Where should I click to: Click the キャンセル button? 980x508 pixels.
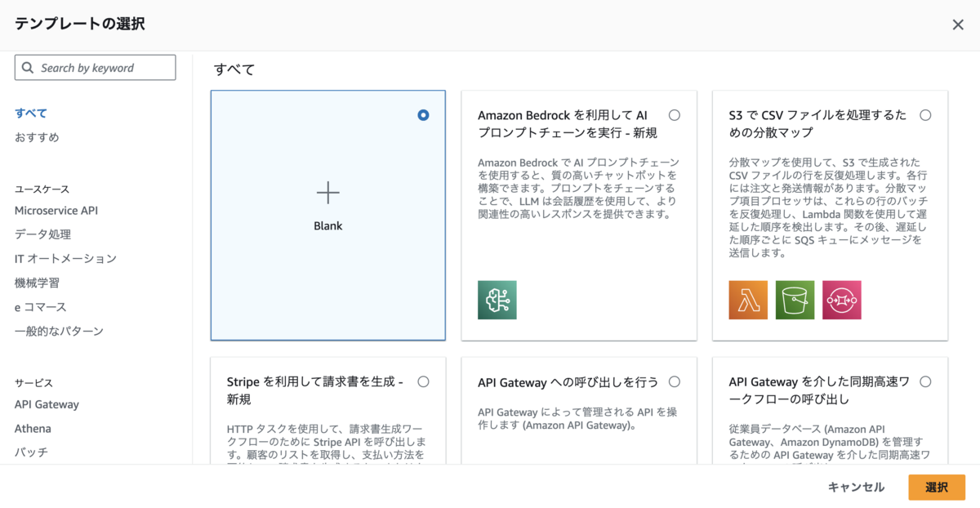856,487
